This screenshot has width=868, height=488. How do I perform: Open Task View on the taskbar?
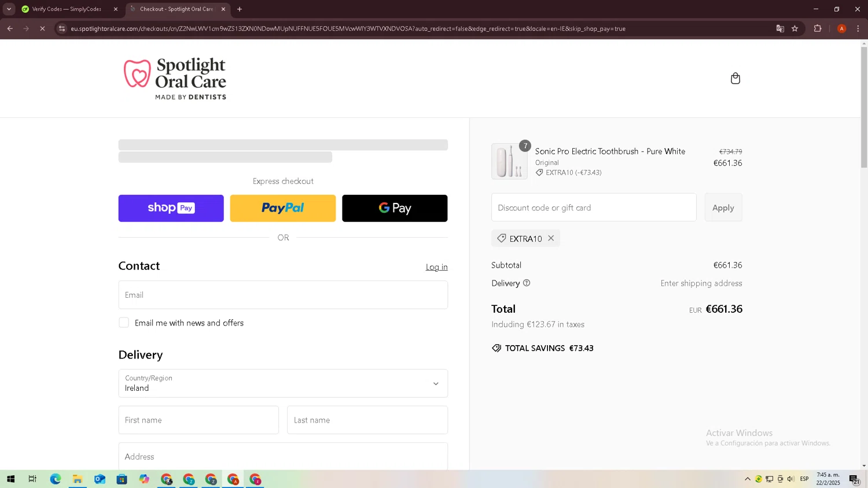point(32,479)
